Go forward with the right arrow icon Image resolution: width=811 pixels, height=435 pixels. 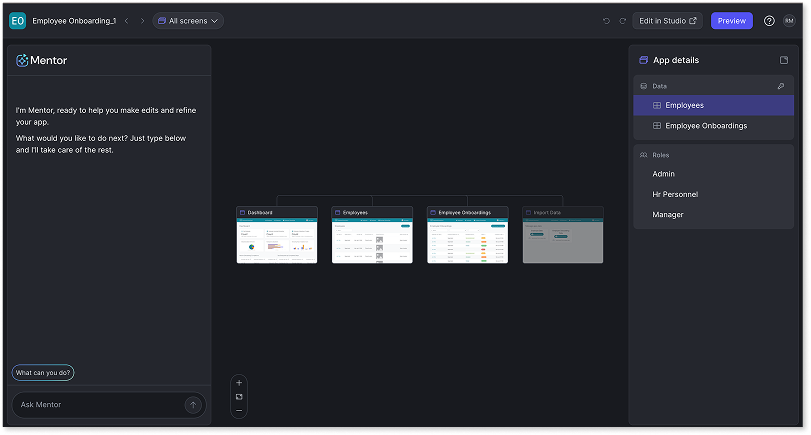point(142,21)
